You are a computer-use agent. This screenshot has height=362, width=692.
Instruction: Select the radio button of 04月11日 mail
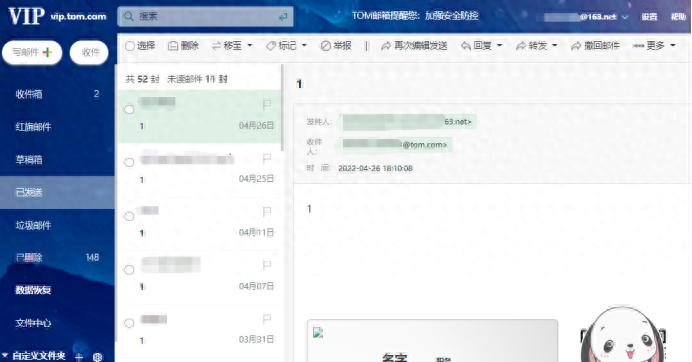tap(129, 216)
